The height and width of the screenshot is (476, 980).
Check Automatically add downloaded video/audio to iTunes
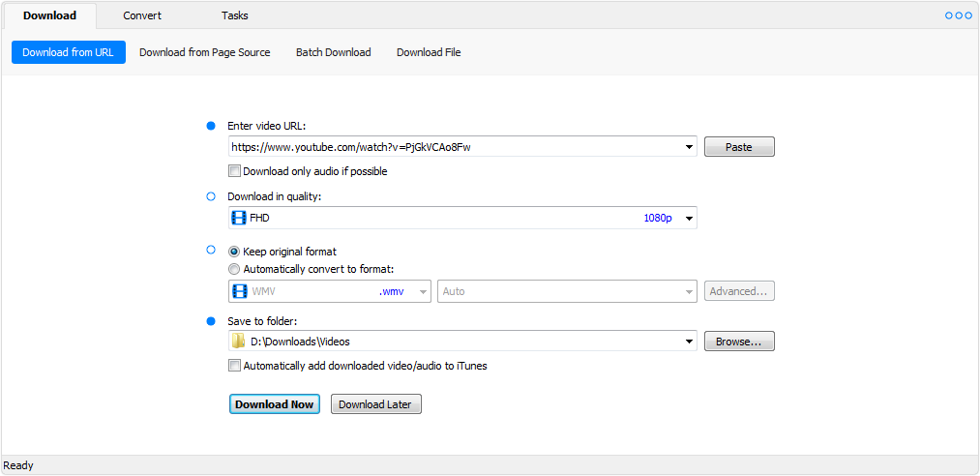tap(234, 366)
